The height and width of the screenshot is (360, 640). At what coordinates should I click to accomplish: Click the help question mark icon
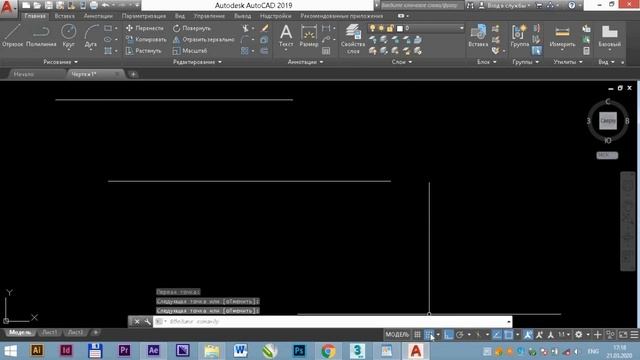[x=571, y=5]
